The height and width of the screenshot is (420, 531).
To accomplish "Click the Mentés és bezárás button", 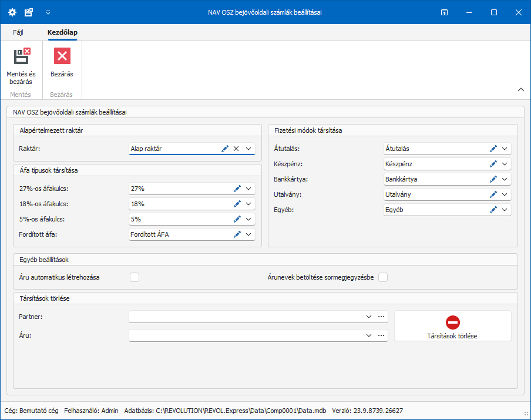I will (21, 67).
